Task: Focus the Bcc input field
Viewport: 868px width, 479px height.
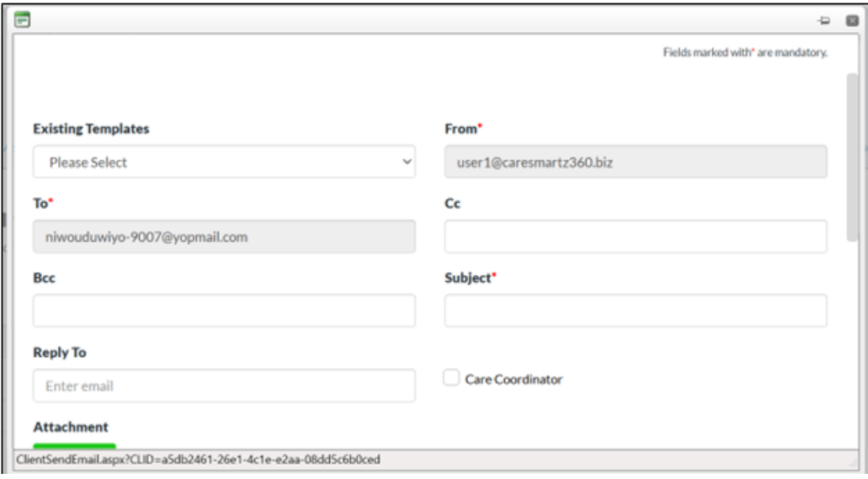Action: click(x=224, y=311)
